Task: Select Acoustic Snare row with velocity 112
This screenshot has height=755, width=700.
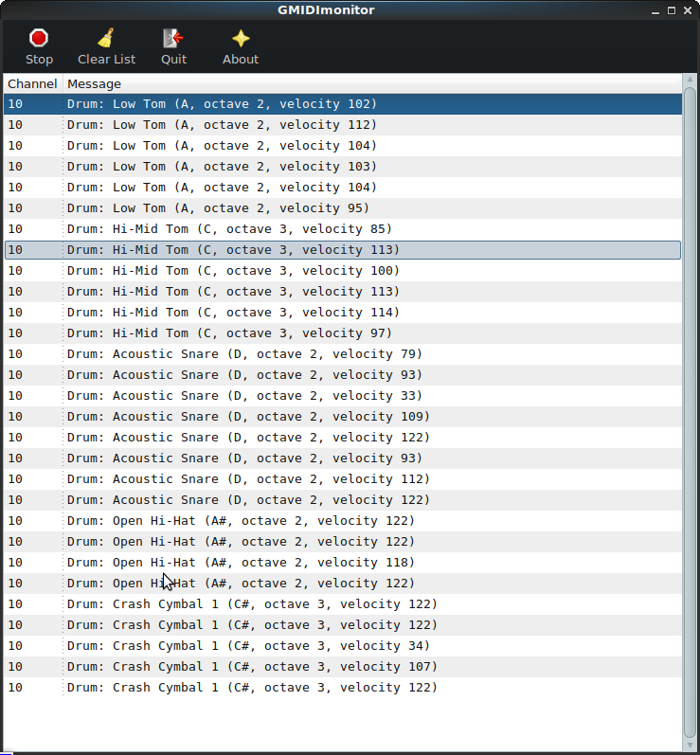Action: pyautogui.click(x=343, y=479)
